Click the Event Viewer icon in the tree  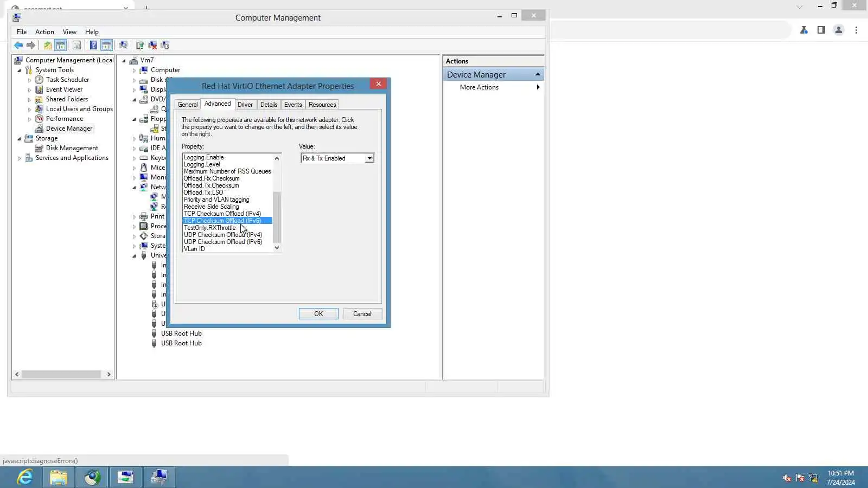(39, 89)
